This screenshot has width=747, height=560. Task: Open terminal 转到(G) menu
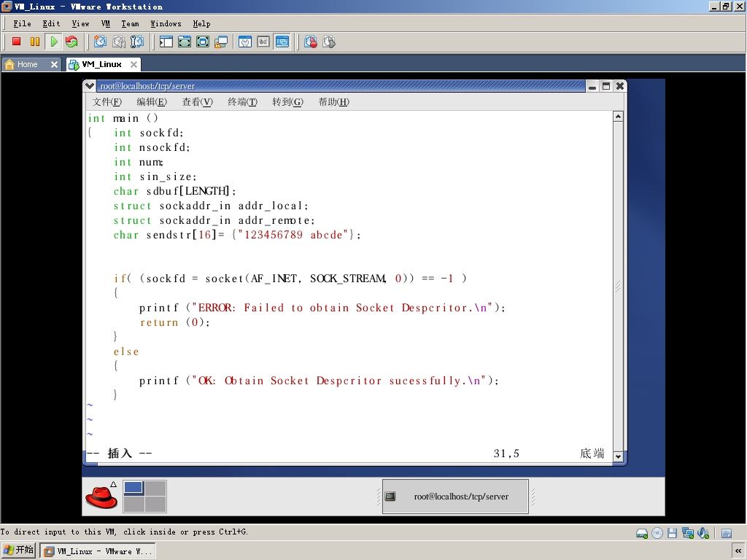click(x=287, y=102)
